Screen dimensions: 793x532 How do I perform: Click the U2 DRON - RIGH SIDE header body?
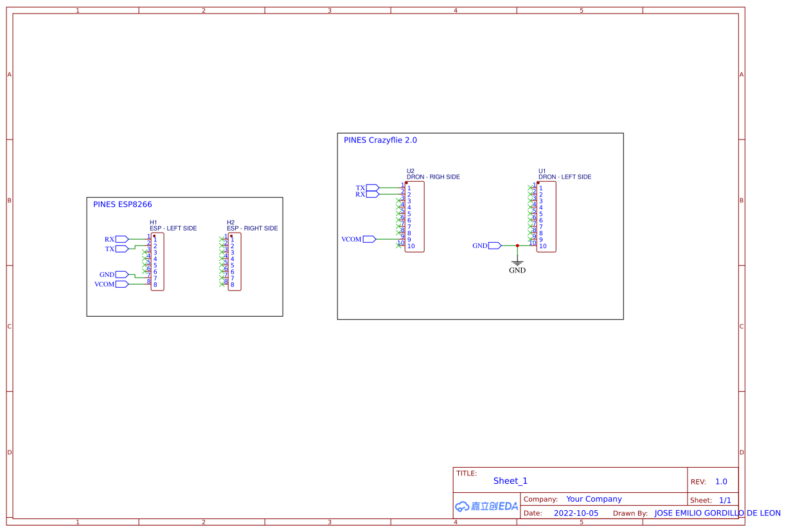click(x=414, y=217)
